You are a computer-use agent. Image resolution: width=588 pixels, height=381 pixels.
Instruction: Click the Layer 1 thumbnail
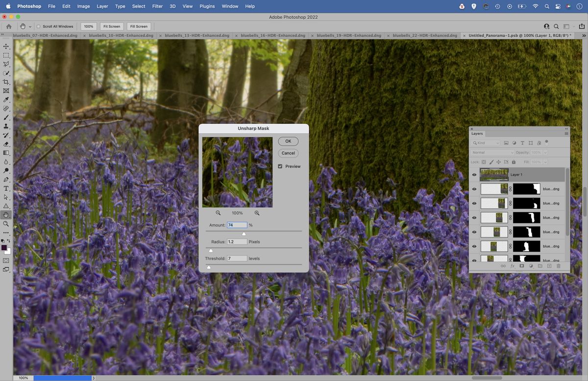pos(494,175)
